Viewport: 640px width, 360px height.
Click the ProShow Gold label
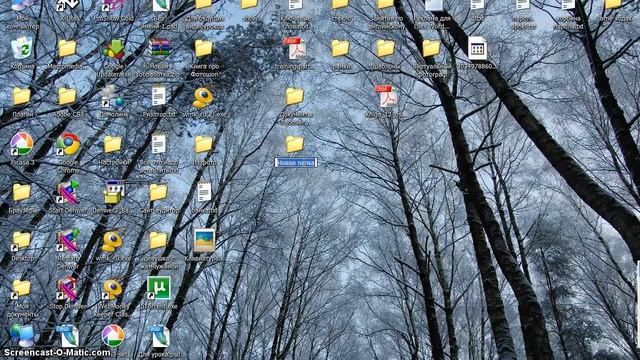point(113,19)
